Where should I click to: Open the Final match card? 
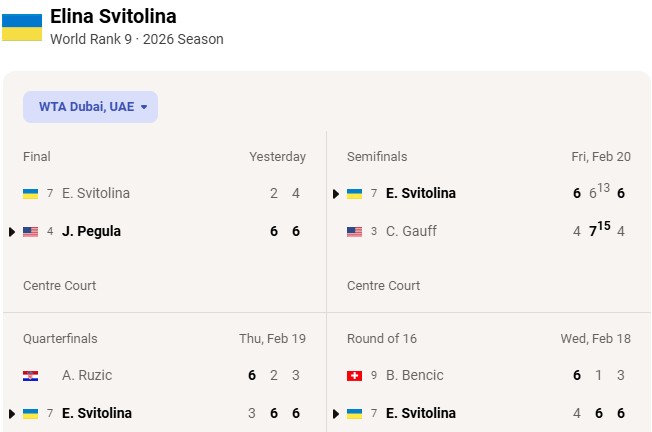(164, 212)
